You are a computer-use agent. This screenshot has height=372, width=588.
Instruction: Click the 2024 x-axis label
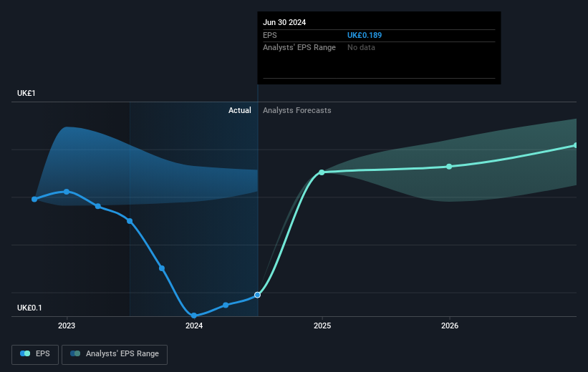(194, 325)
